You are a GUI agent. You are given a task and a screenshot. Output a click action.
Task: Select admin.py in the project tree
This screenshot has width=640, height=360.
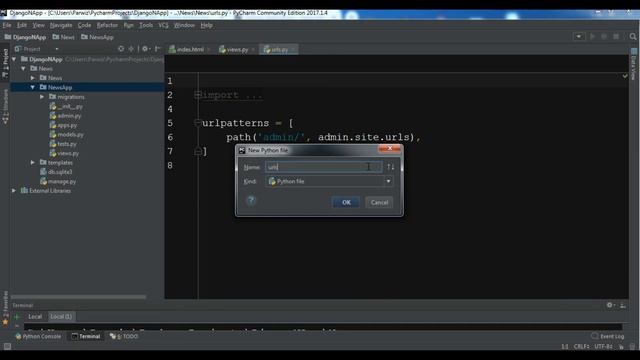65,116
